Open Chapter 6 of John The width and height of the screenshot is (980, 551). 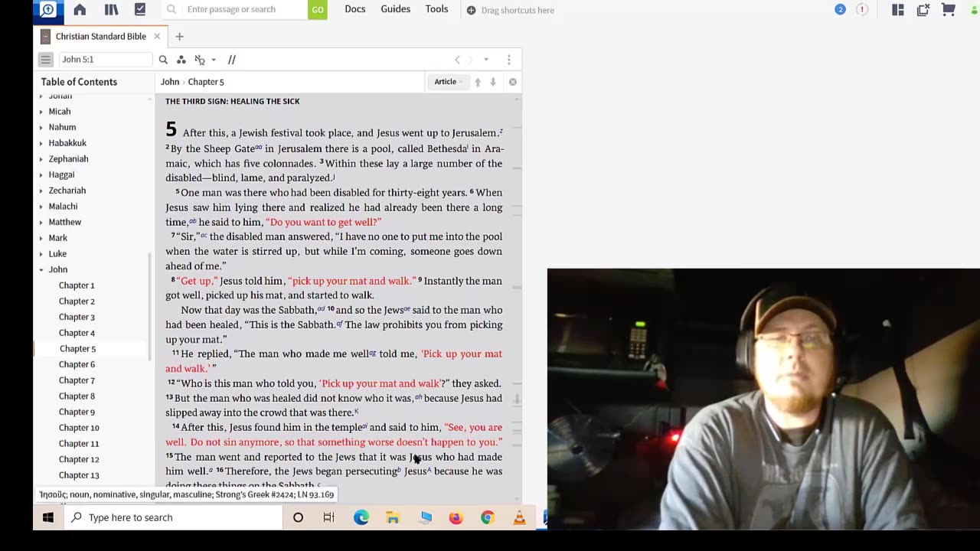[77, 364]
